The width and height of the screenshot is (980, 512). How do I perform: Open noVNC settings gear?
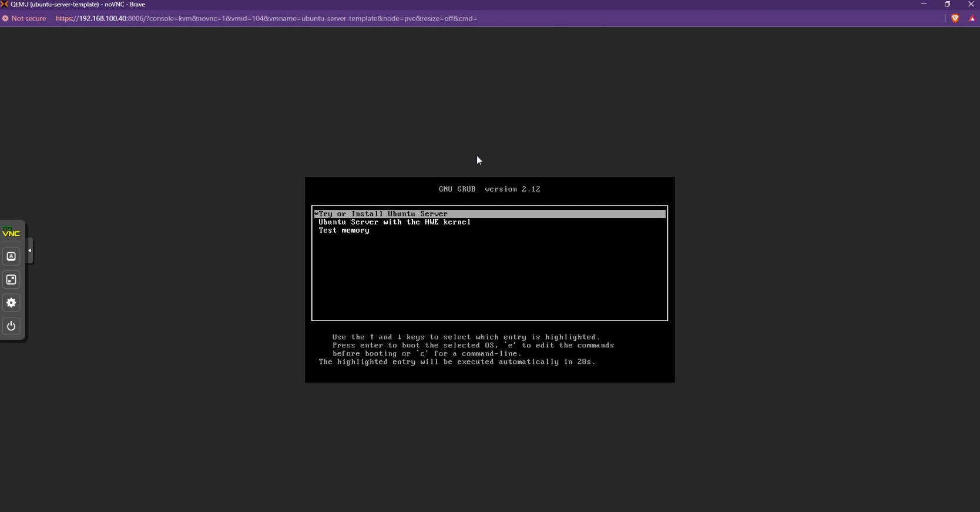[11, 303]
